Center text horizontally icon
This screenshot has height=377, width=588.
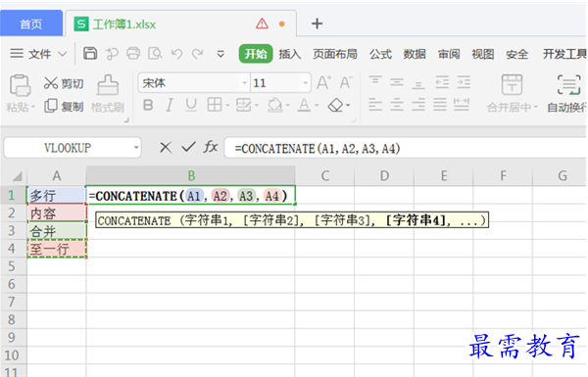click(397, 105)
